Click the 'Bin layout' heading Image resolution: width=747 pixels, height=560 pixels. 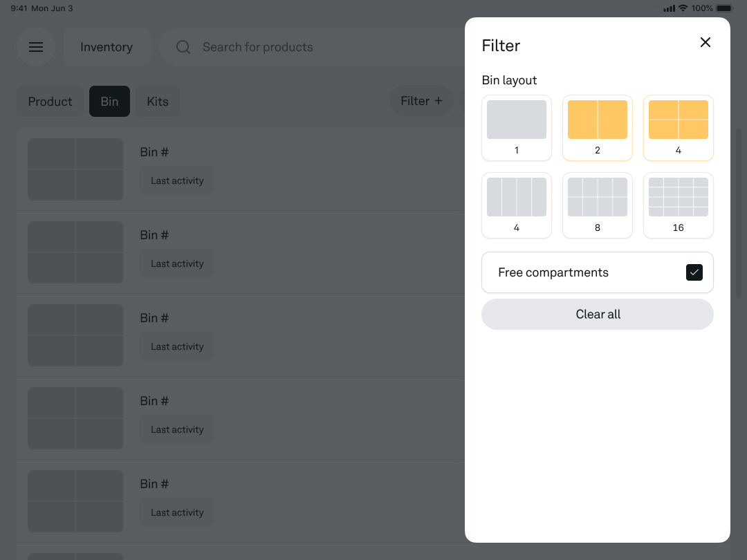coord(509,80)
